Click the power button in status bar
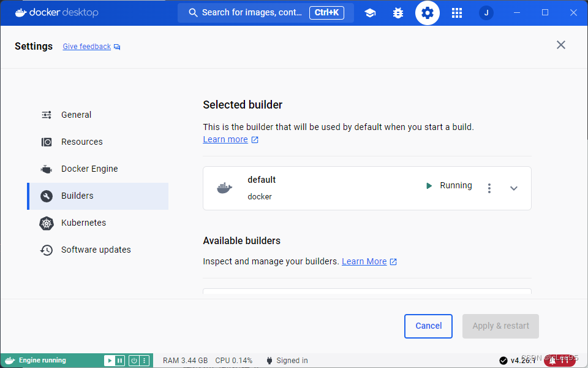588x368 pixels. (x=134, y=361)
